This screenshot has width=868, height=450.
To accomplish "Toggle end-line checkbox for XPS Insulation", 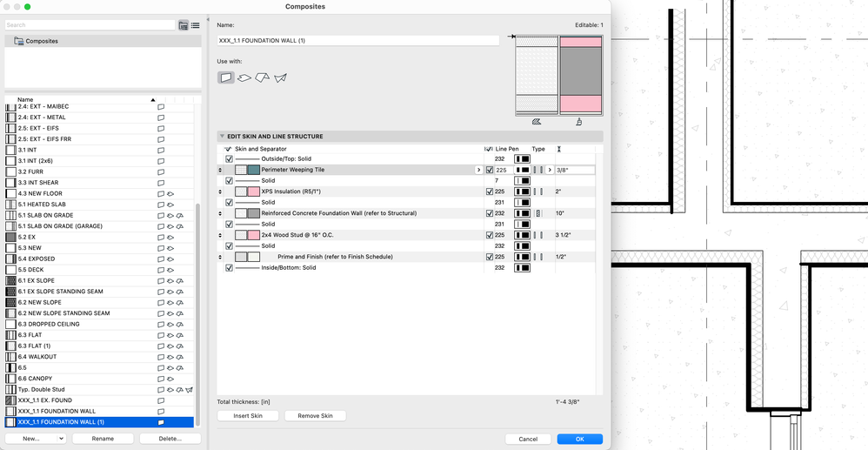I will (x=490, y=191).
